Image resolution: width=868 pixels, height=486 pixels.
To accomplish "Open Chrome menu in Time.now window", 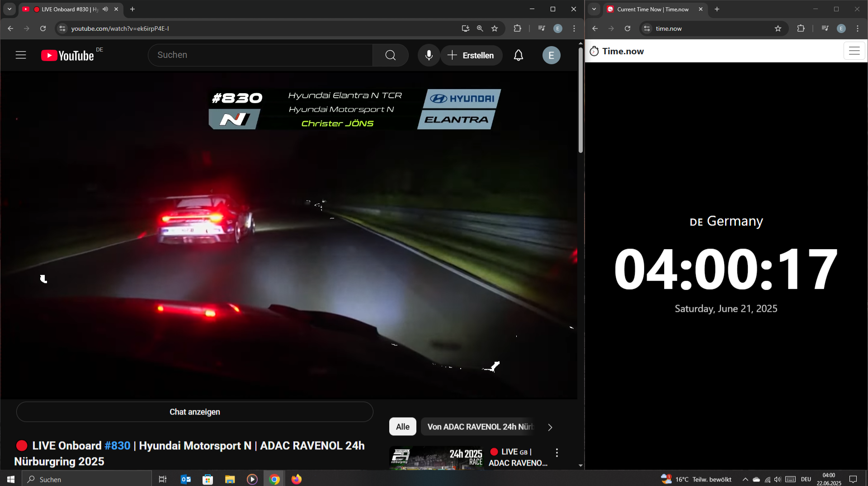I will tap(858, 28).
